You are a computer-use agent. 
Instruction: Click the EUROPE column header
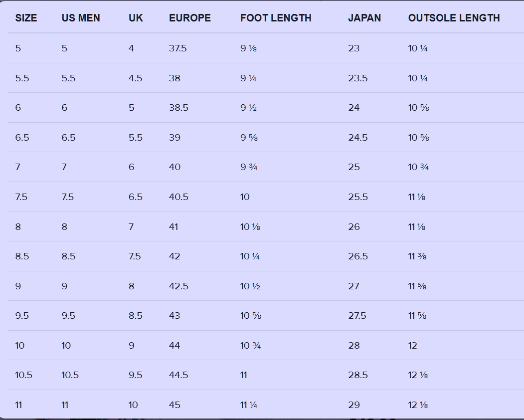(190, 18)
